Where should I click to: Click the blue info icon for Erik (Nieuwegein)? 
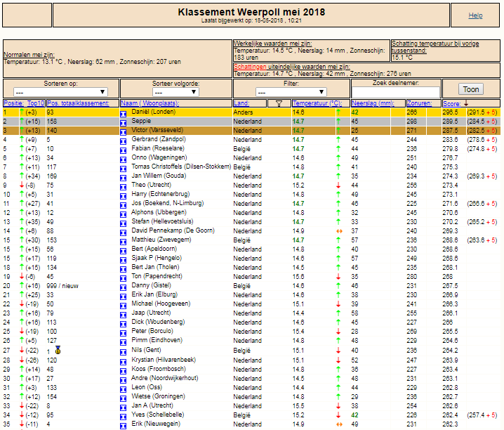(123, 426)
